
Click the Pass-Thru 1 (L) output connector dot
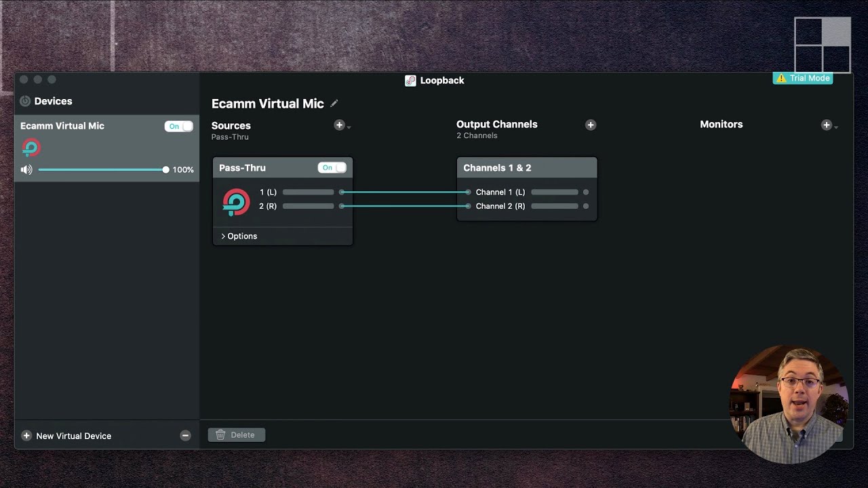coord(342,192)
